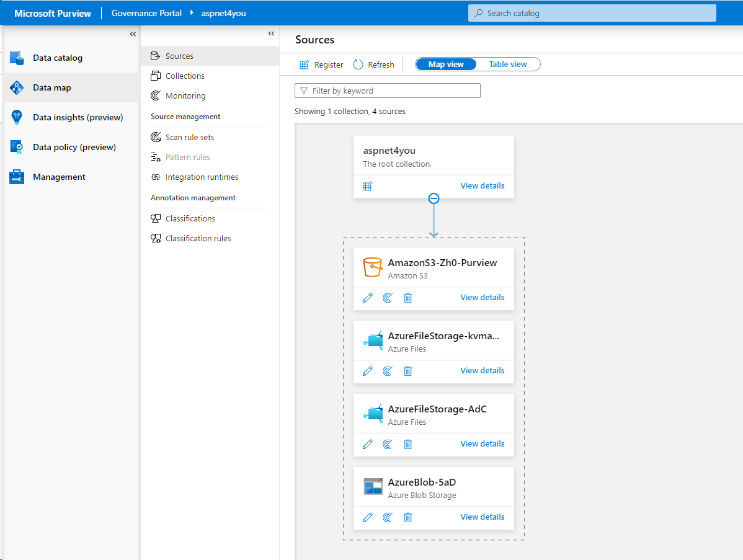Click the Data policy icon
This screenshot has height=560, width=743.
point(17,147)
